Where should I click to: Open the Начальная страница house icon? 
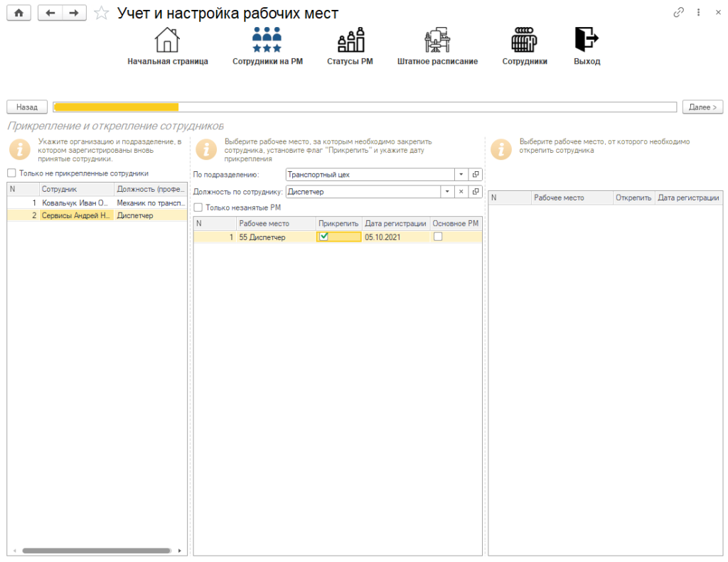tap(167, 40)
